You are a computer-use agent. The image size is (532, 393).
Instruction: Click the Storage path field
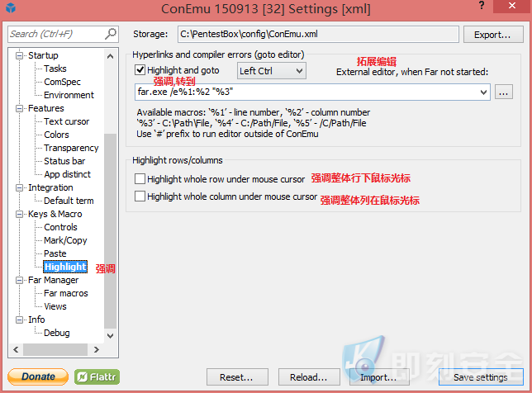pyautogui.click(x=318, y=34)
